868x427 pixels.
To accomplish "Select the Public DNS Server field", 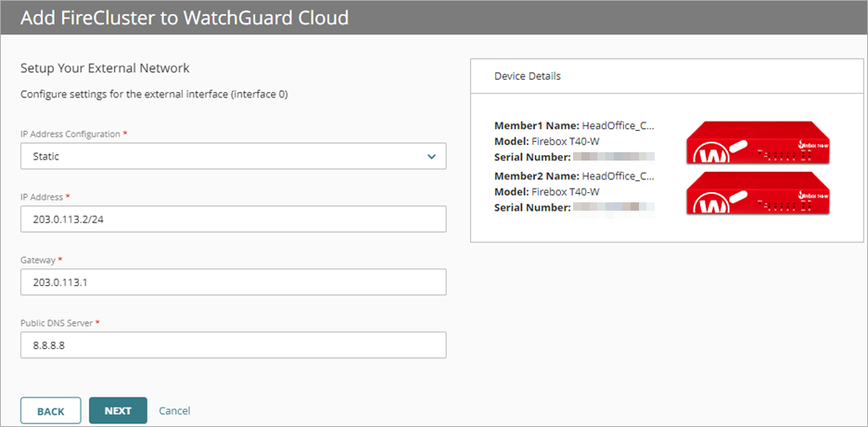I will click(232, 345).
